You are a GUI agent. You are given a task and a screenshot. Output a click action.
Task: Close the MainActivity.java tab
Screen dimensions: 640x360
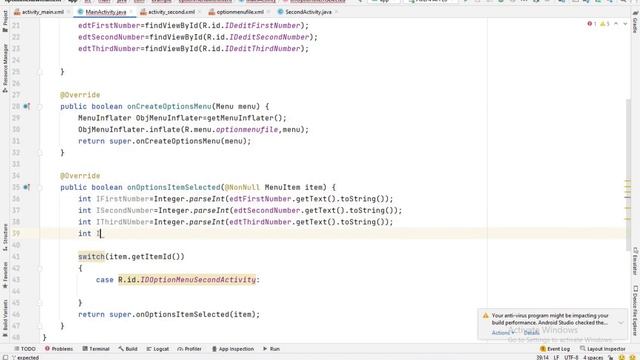tap(131, 12)
